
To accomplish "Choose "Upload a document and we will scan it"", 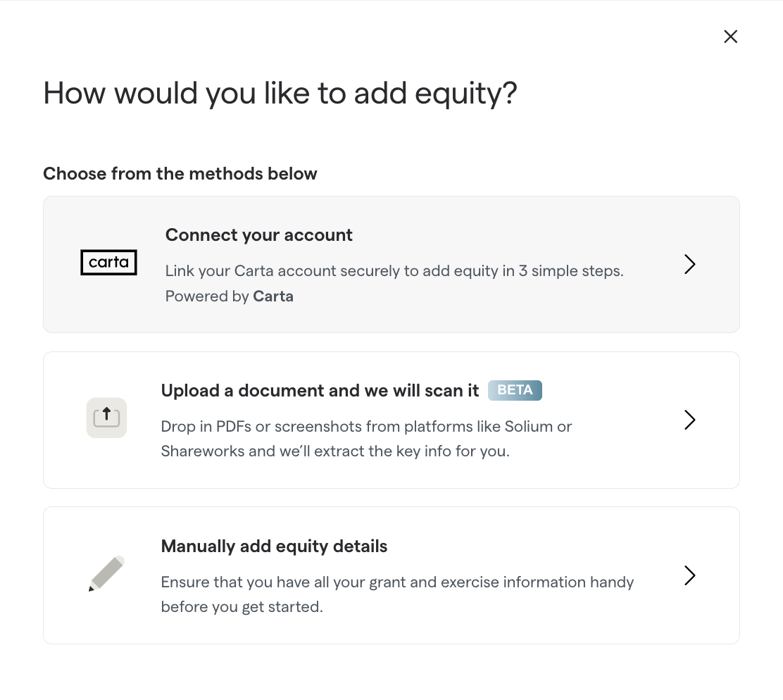I will (320, 391).
